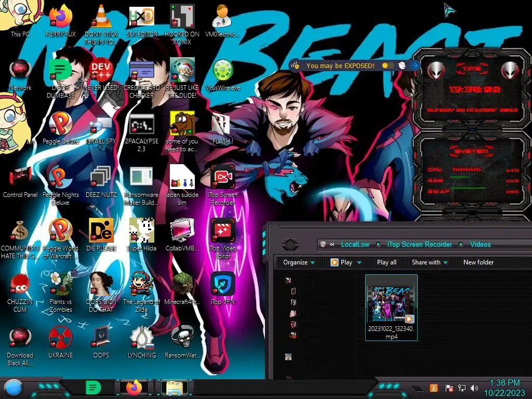This screenshot has height=399, width=532.
Task: Launch iTop Screen Recorder from desktop
Action: 222,185
